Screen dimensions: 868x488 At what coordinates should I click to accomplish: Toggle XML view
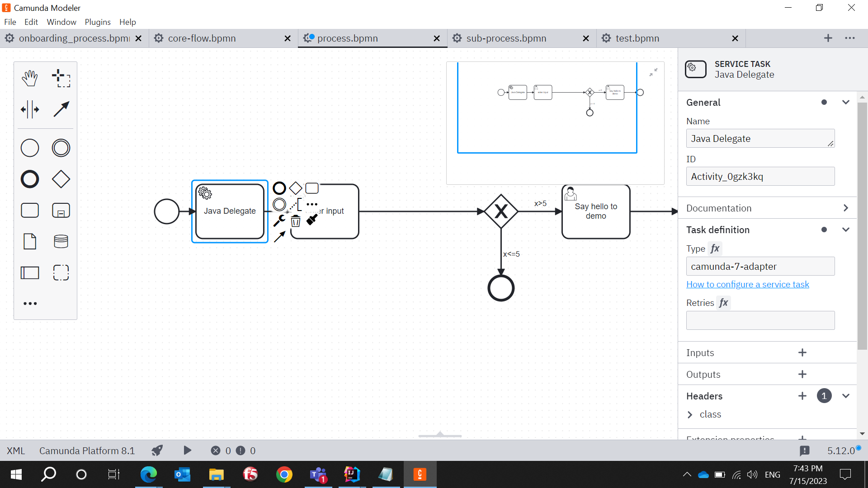point(16,450)
